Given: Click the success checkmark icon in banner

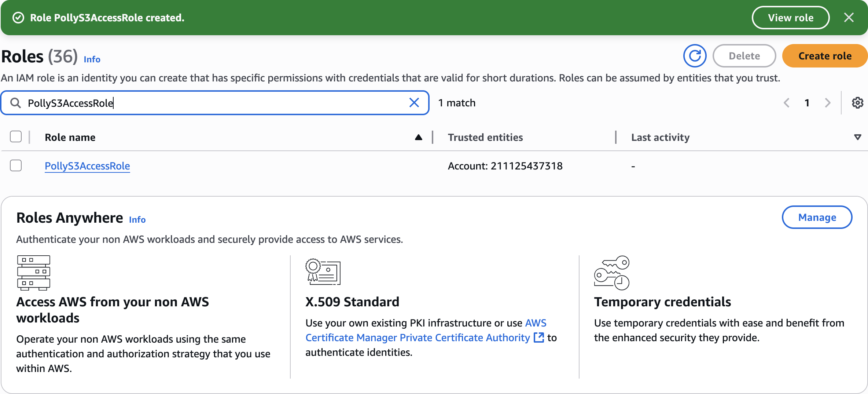Looking at the screenshot, I should click(18, 18).
